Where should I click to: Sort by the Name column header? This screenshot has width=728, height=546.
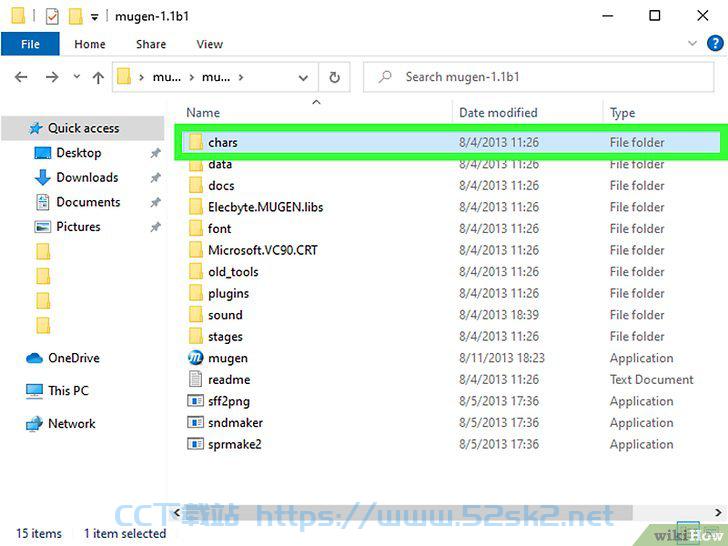click(203, 113)
